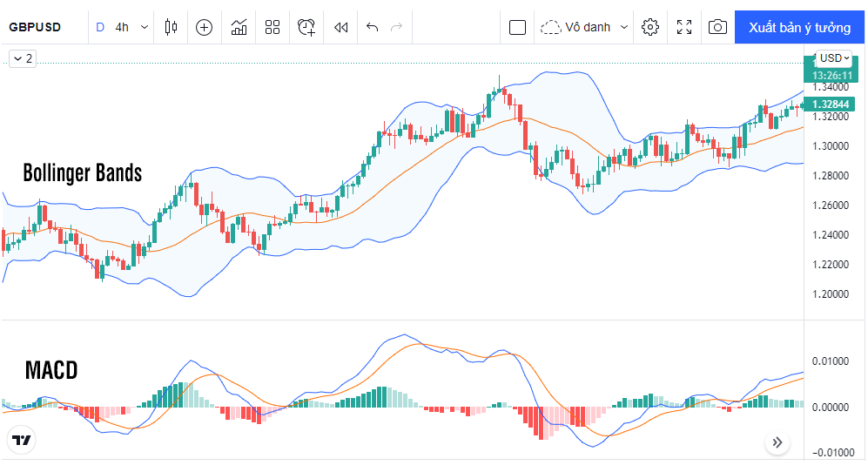Toggle fullscreen mode icon

[x=684, y=27]
